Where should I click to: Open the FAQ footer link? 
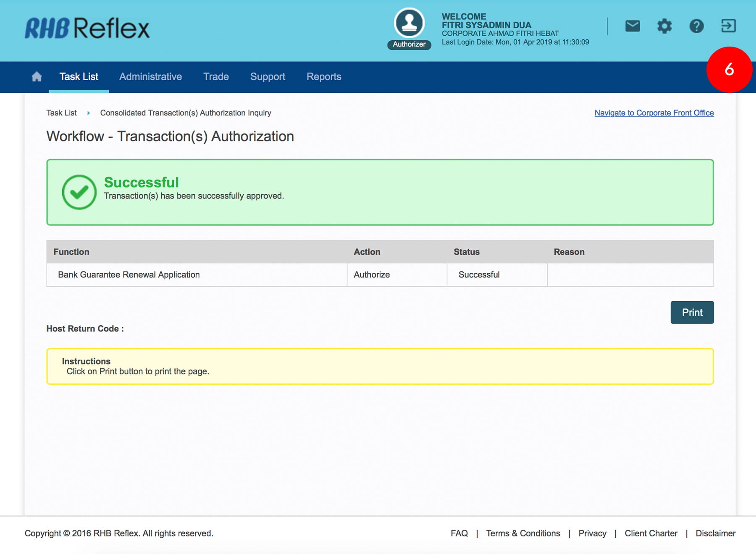[459, 533]
